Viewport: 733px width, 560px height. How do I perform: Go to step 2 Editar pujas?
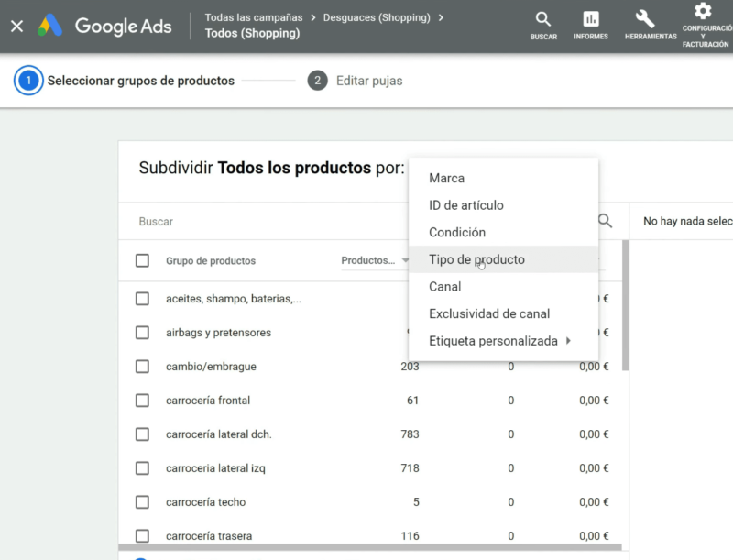tap(356, 81)
